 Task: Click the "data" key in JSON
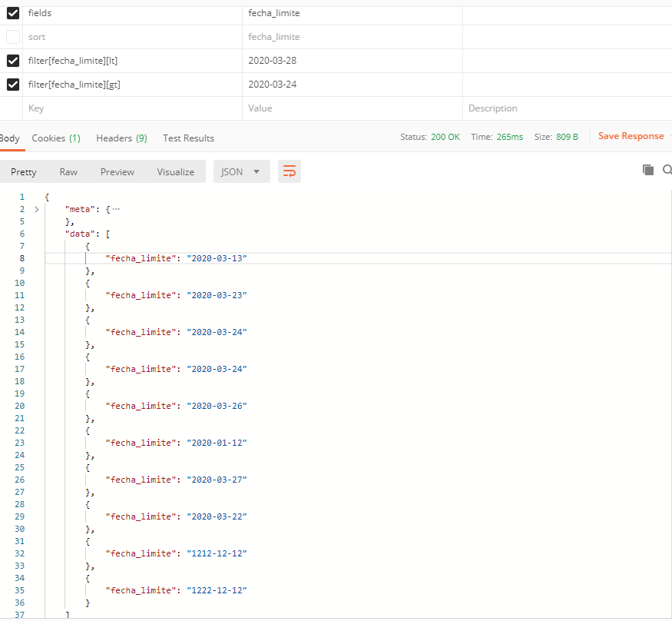tap(80, 234)
